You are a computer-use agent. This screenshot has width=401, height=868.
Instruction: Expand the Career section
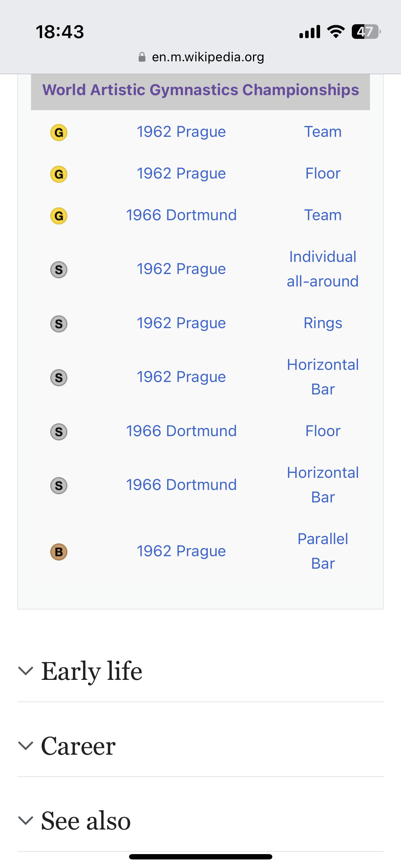tap(78, 746)
